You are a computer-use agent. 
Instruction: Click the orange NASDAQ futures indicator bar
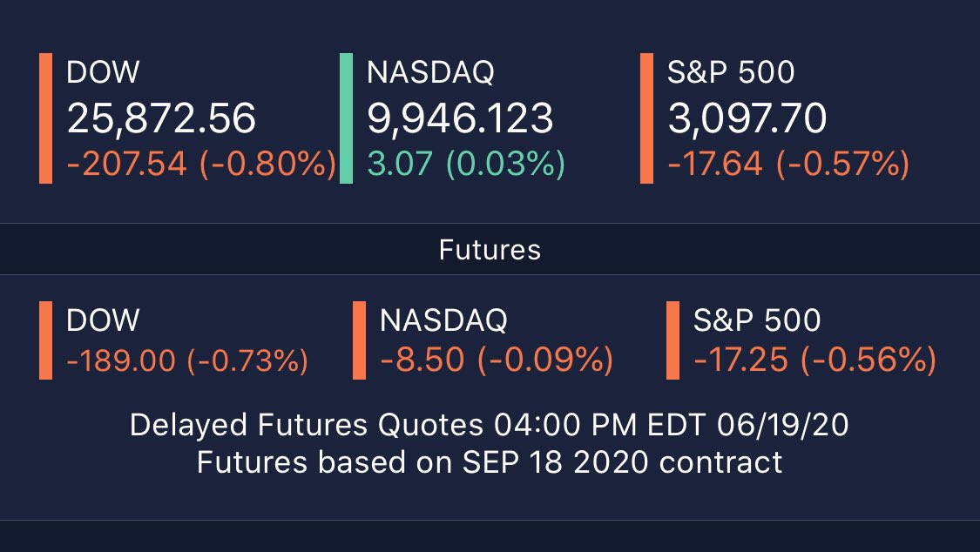click(x=359, y=340)
